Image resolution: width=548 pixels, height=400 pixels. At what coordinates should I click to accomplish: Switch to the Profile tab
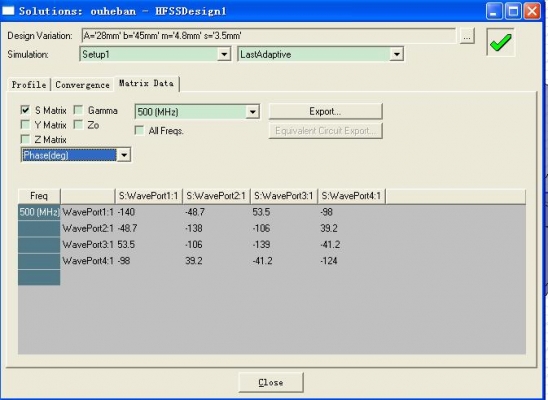click(x=29, y=85)
